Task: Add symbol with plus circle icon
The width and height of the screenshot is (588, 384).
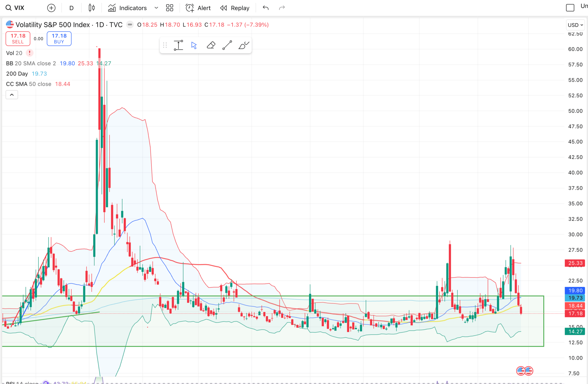Action: 51,8
